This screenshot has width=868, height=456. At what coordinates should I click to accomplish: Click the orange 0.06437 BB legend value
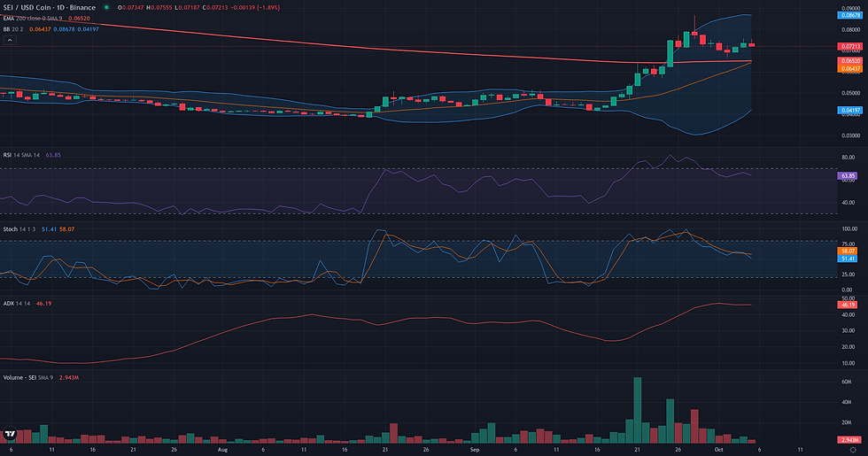coord(40,28)
